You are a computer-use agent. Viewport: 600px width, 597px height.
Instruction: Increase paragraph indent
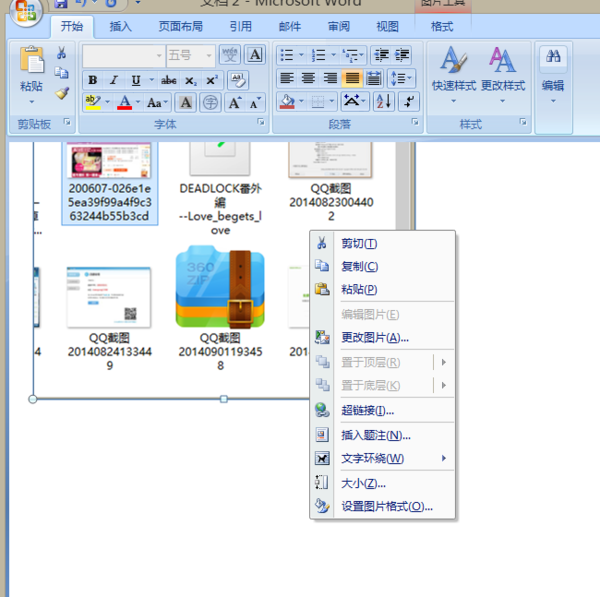pos(402,55)
